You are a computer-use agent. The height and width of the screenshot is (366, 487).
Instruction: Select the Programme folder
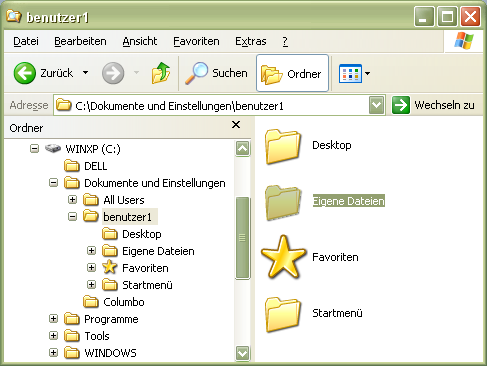coord(101,319)
